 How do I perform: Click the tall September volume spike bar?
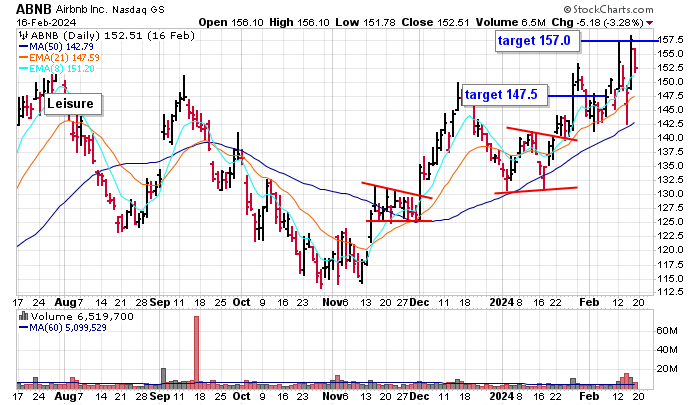[196, 352]
